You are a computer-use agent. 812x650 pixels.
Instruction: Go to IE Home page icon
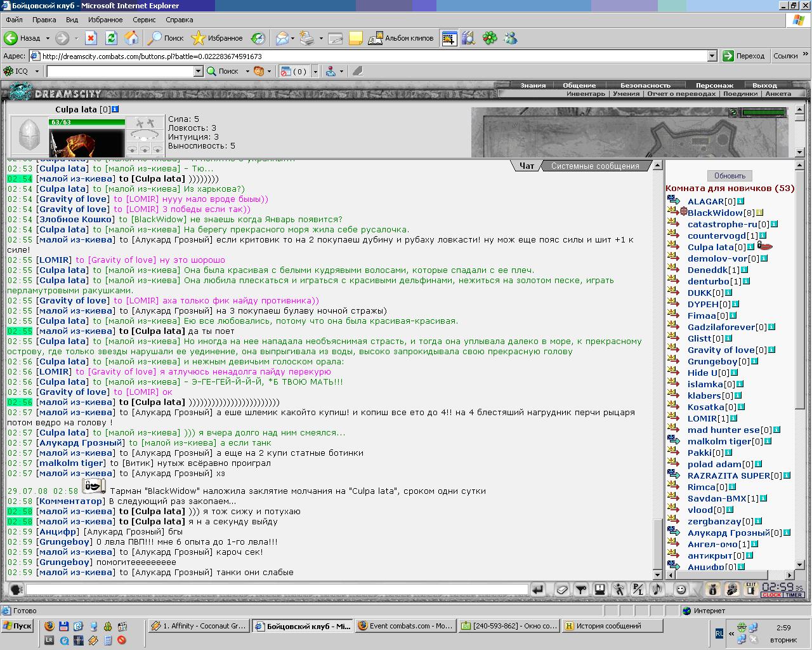pyautogui.click(x=131, y=38)
